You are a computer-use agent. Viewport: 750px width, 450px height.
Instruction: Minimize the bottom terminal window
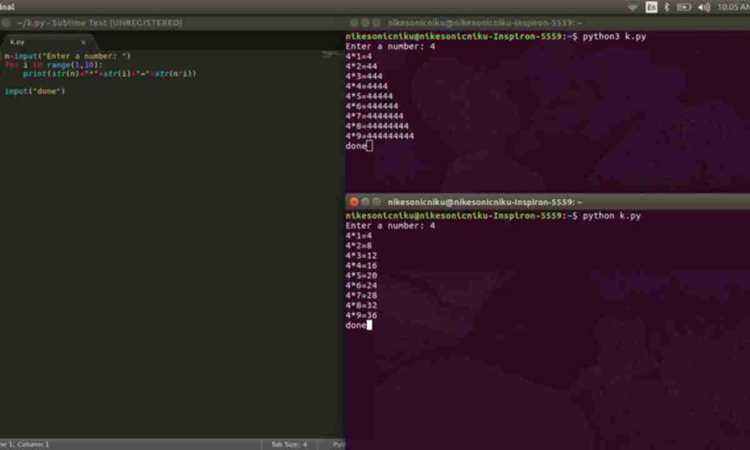pos(365,202)
